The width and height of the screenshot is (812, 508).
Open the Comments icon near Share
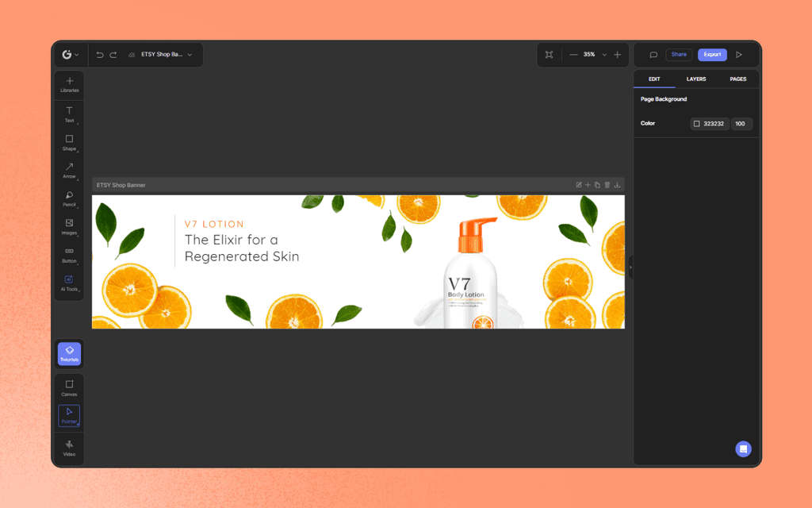[x=653, y=54]
